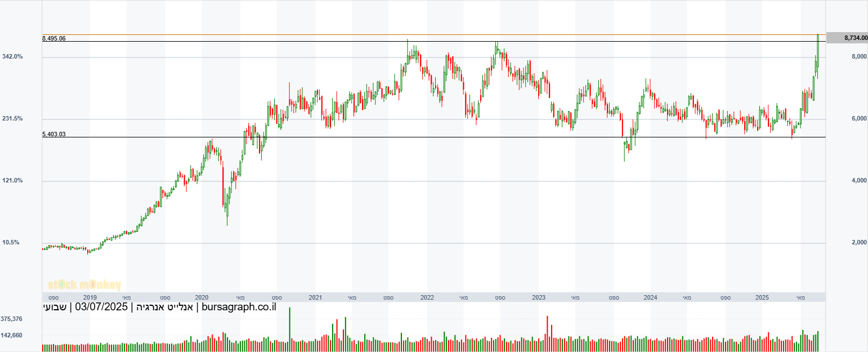Click the 10.5% percentage axis label
The width and height of the screenshot is (868, 352).
click(x=11, y=243)
